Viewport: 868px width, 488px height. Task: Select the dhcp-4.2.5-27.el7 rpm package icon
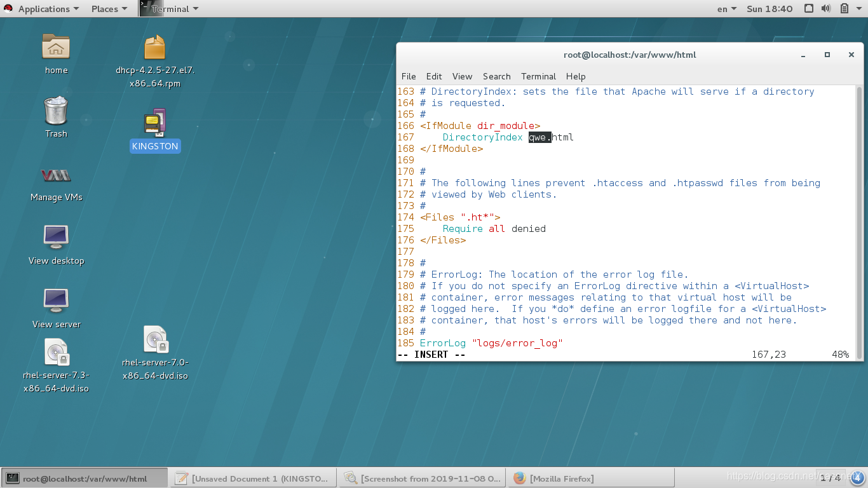point(155,48)
